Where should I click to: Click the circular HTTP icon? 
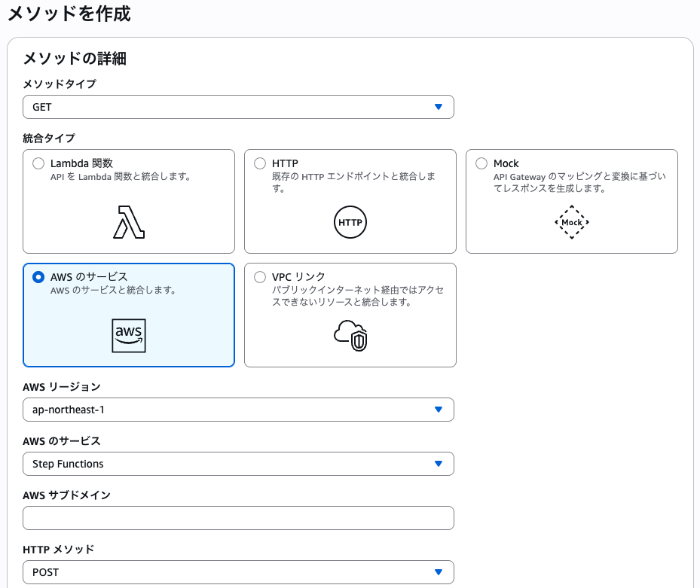(350, 222)
